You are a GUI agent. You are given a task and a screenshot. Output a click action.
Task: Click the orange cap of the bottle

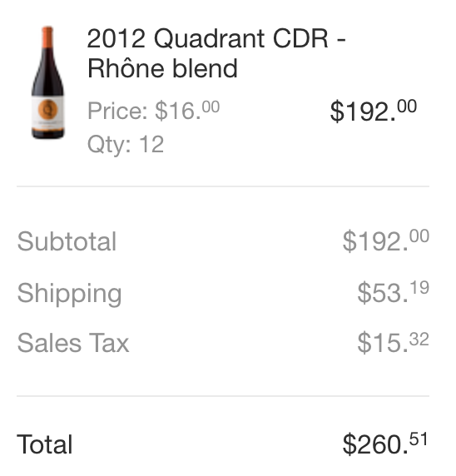pos(47,37)
